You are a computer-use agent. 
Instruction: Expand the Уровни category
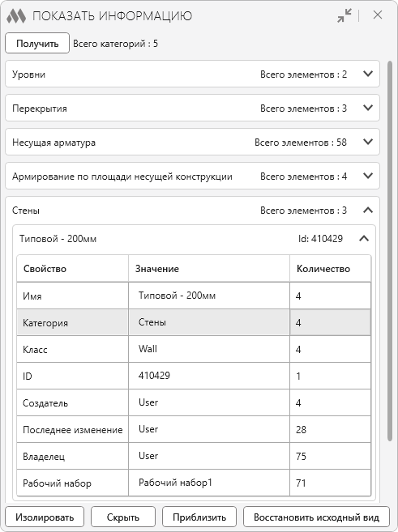(368, 74)
